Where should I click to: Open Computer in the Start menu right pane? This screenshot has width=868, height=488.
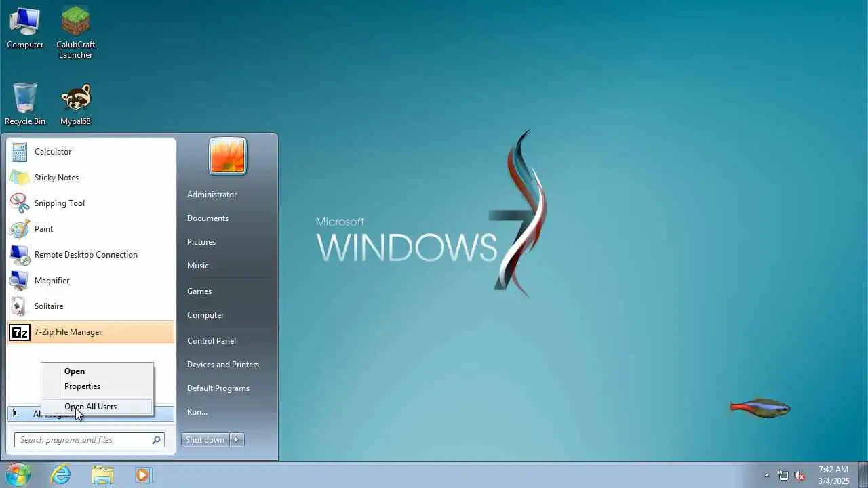coord(205,315)
